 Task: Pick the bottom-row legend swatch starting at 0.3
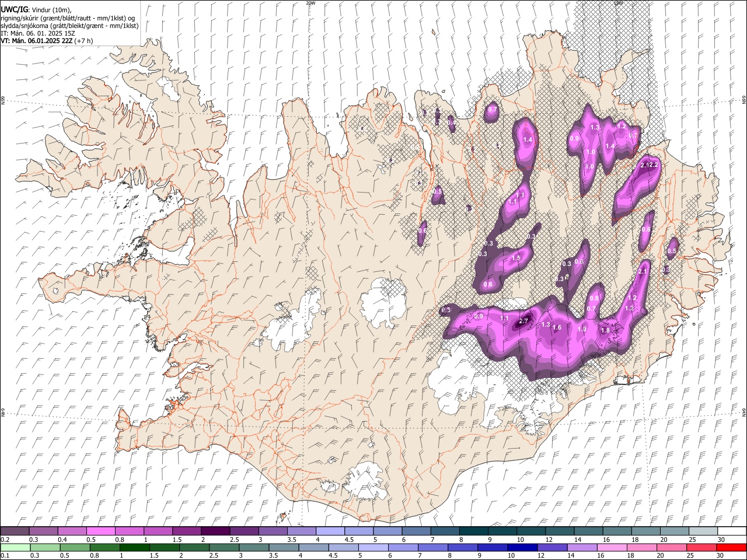click(45, 547)
